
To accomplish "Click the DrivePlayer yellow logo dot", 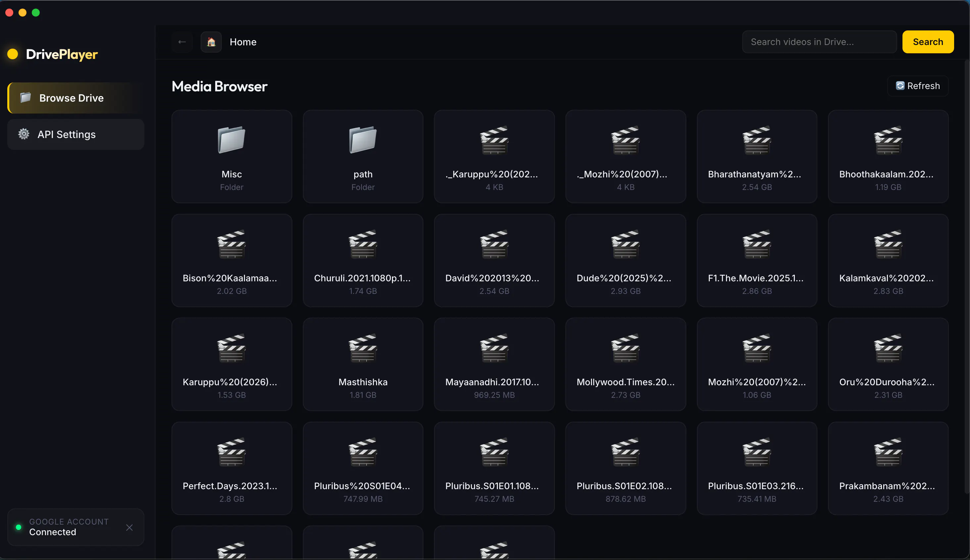I will pos(13,54).
